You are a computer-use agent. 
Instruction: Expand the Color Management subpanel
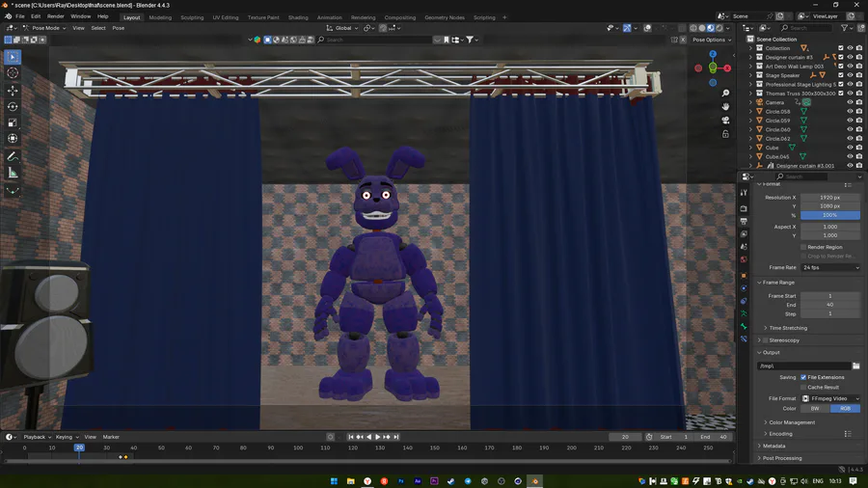pyautogui.click(x=792, y=422)
